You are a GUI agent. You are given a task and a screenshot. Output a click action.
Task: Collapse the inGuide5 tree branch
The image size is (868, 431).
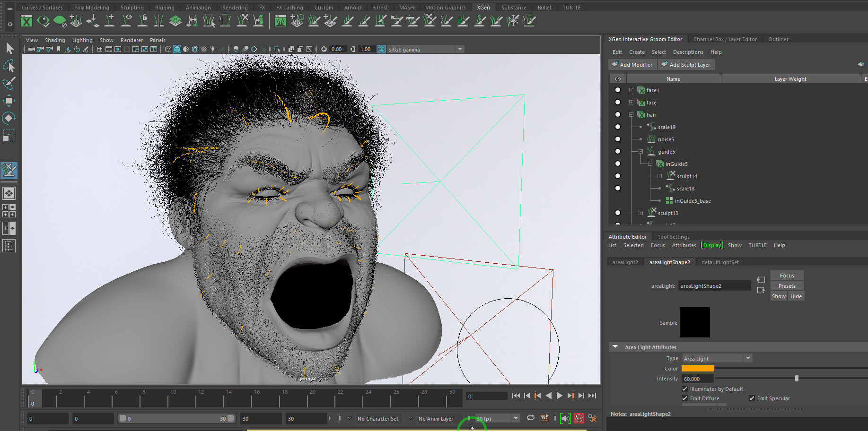point(649,164)
